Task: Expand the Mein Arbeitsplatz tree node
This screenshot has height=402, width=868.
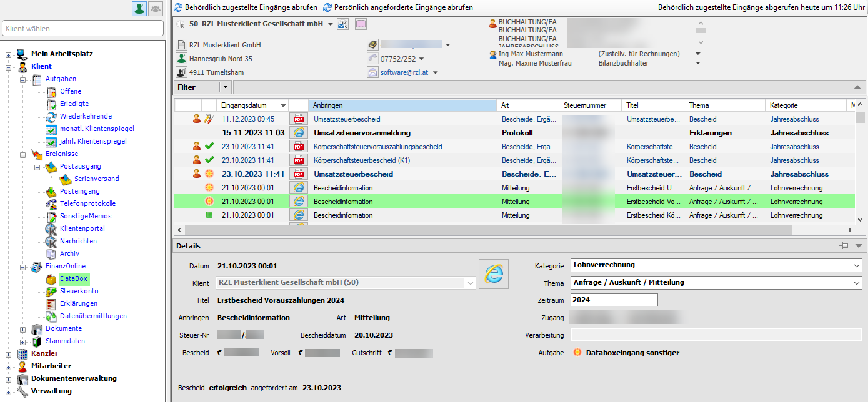Action: point(8,54)
